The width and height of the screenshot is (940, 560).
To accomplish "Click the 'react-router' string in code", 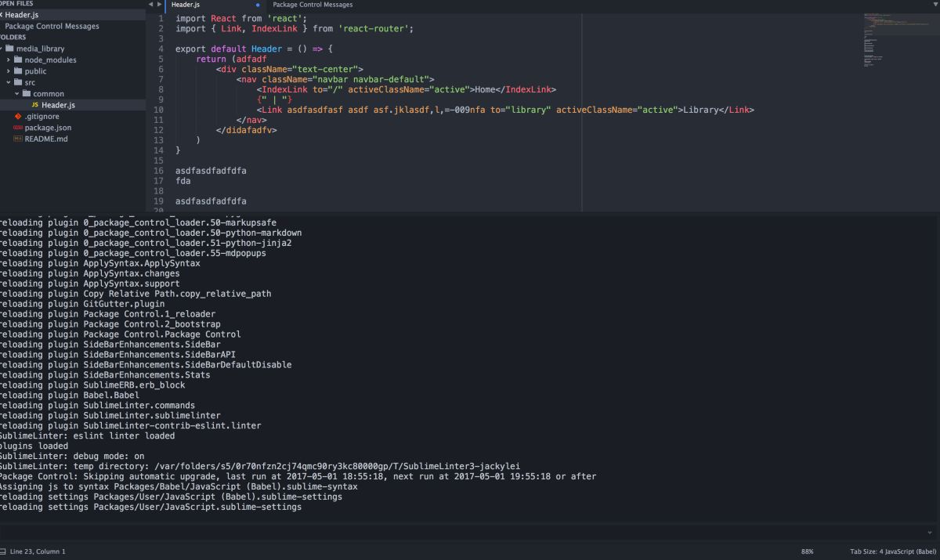I will 374,28.
